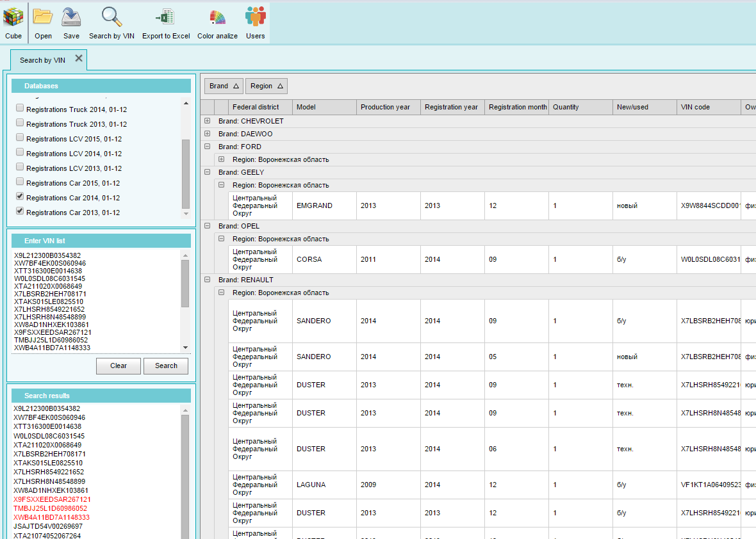Switch to Search by VIN tab
Image resolution: width=756 pixels, height=539 pixels.
pyautogui.click(x=42, y=60)
